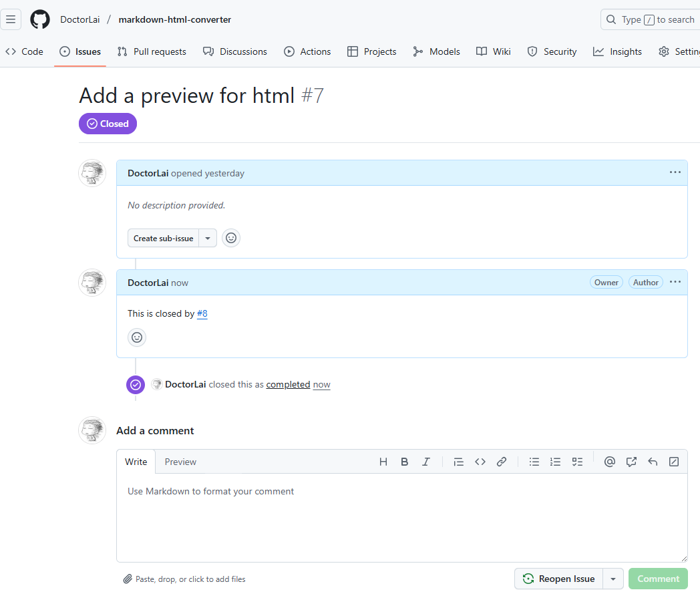Go to GitHub home via Octocat logo

40,19
